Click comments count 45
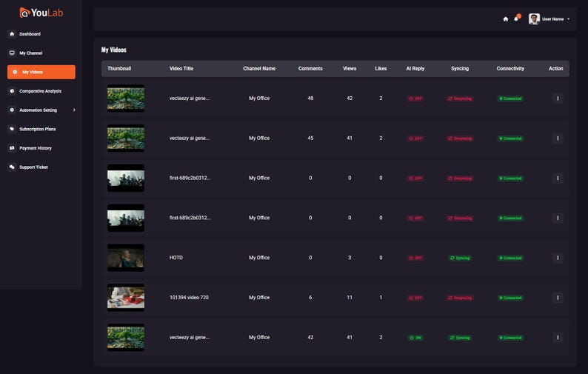 click(310, 138)
